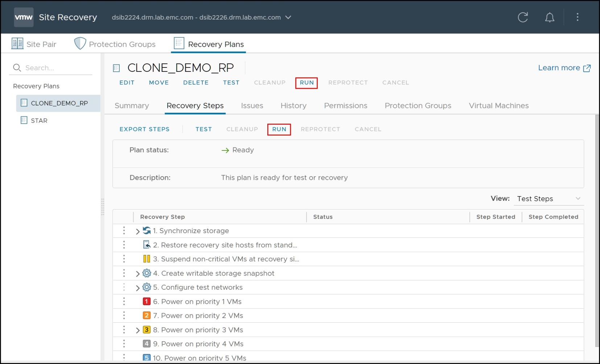The height and width of the screenshot is (364, 600).
Task: Click the Recovery Plans document icon
Action: [179, 43]
